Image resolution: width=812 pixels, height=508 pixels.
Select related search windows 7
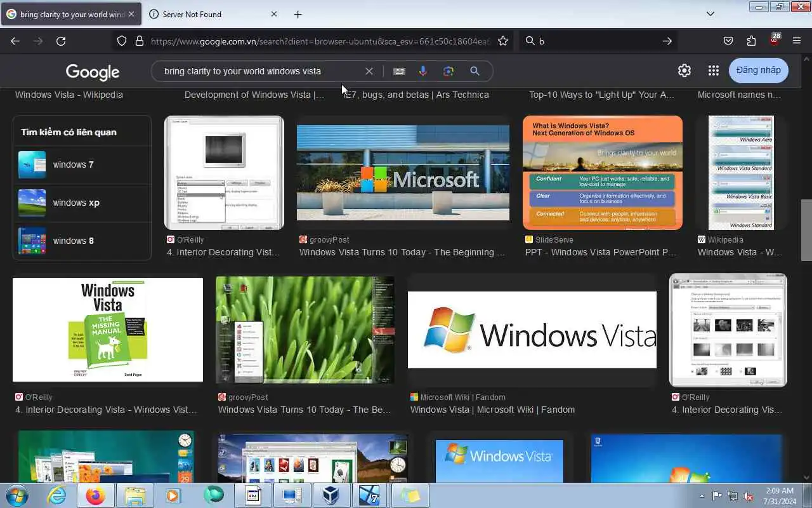tap(82, 164)
